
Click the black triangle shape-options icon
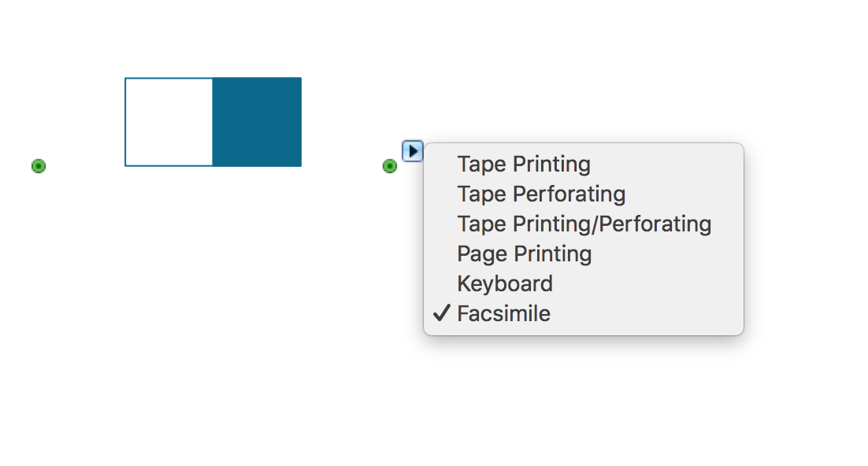pyautogui.click(x=413, y=150)
